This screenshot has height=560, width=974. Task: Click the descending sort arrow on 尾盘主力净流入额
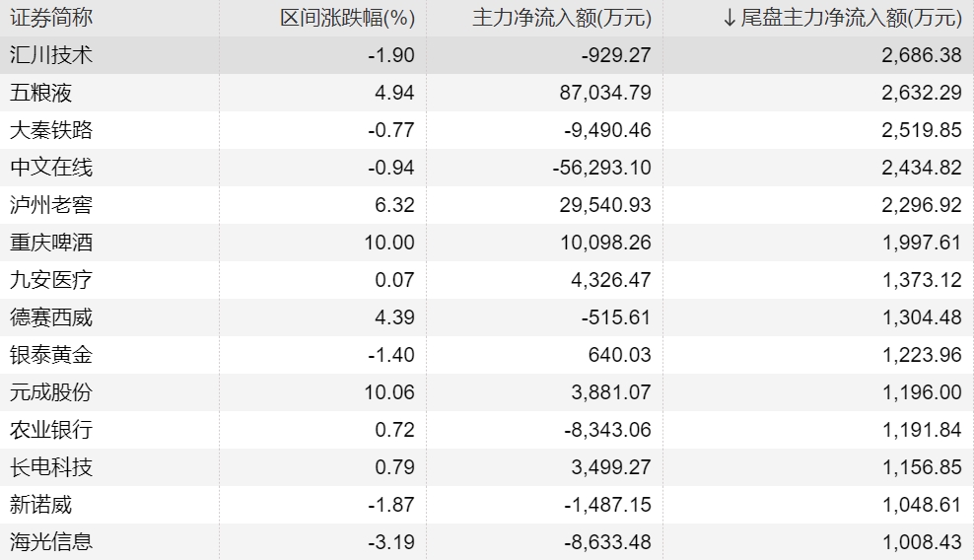(730, 18)
